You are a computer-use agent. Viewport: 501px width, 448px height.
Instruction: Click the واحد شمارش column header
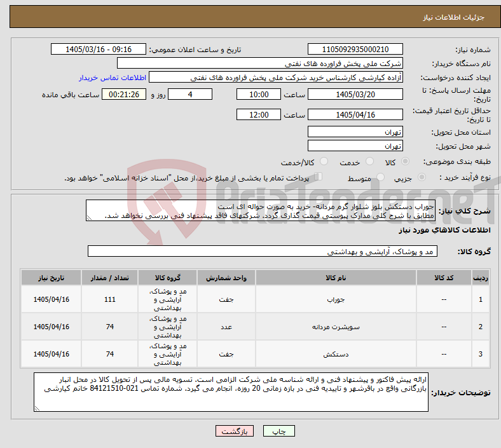[226, 278]
